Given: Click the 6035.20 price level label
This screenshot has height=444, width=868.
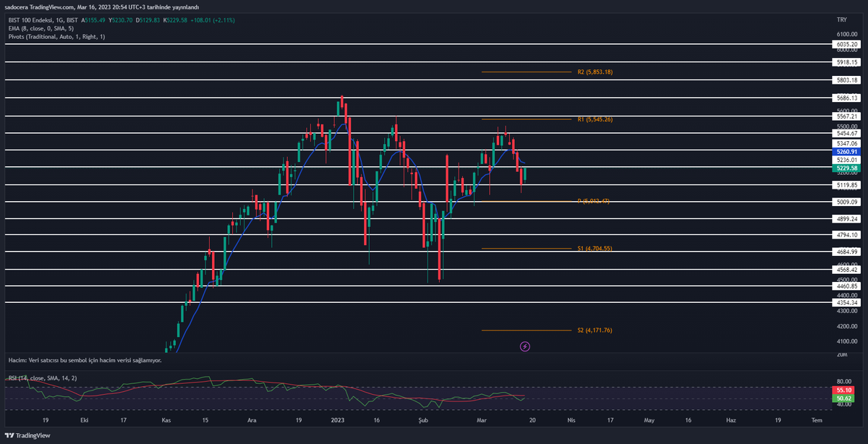Looking at the screenshot, I should 846,44.
